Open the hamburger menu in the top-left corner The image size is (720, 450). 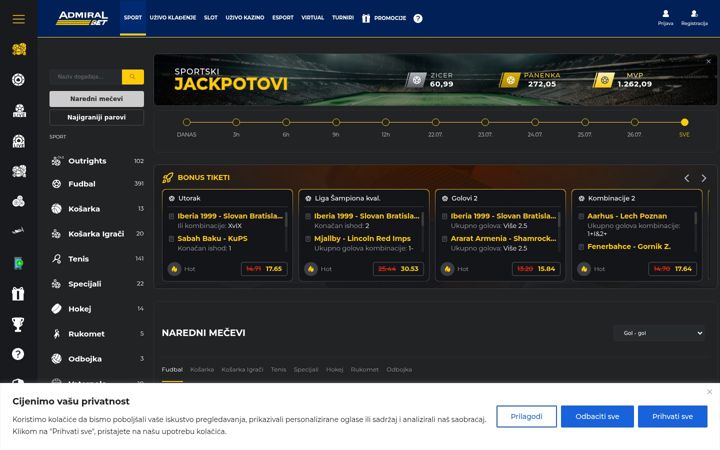click(18, 19)
